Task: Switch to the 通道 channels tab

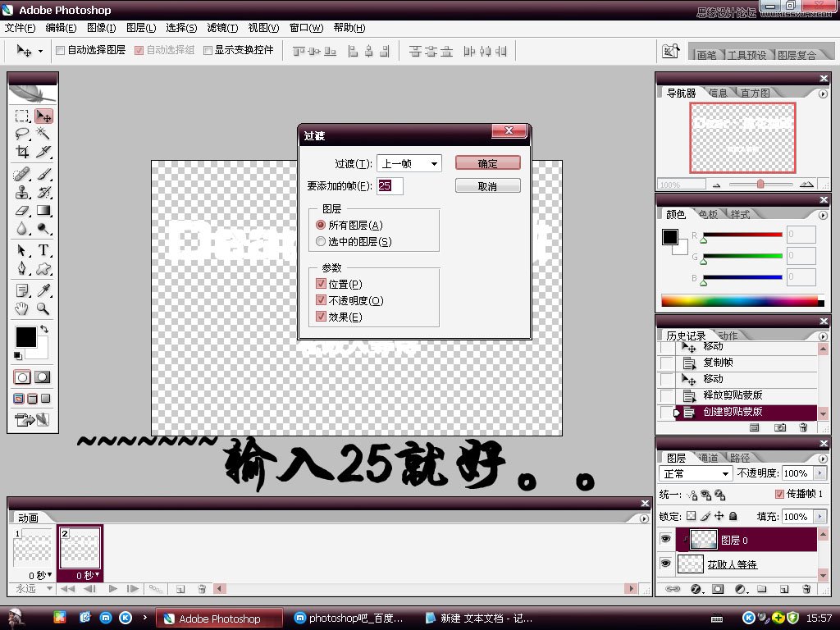Action: tap(707, 457)
